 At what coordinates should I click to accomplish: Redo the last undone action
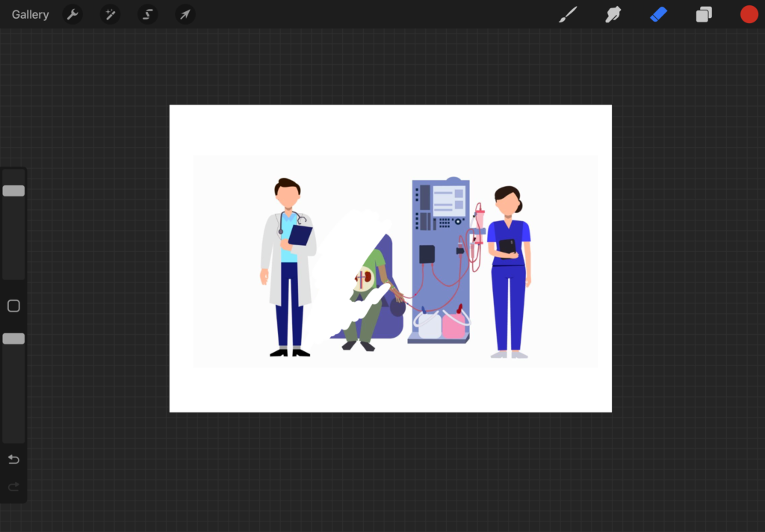coord(13,486)
